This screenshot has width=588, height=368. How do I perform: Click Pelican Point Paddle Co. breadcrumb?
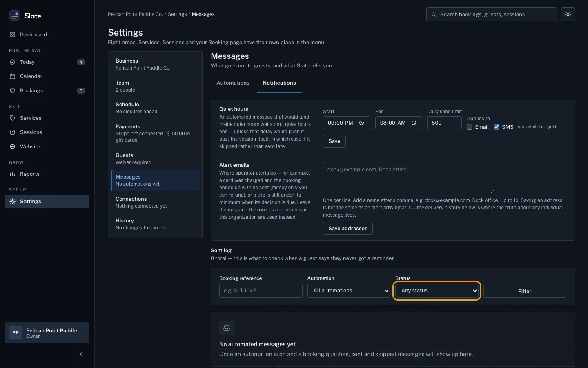tap(135, 14)
